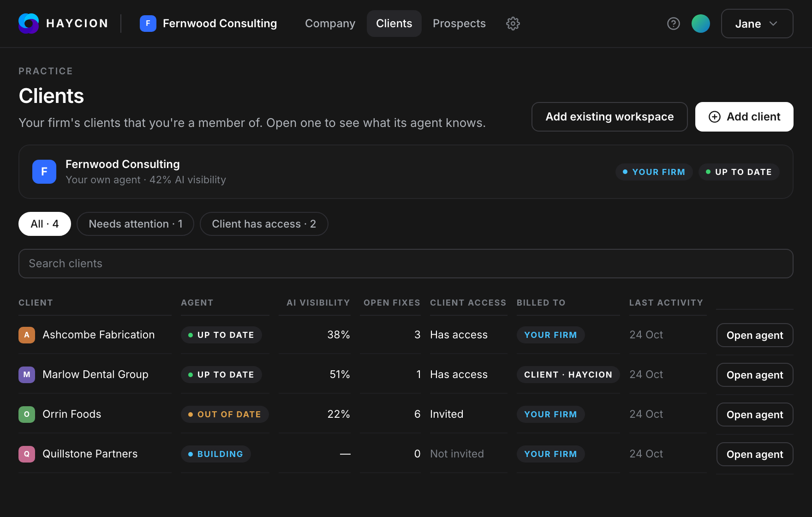Click Fernwood Consulting workspace name in header
The height and width of the screenshot is (517, 812).
coord(220,24)
